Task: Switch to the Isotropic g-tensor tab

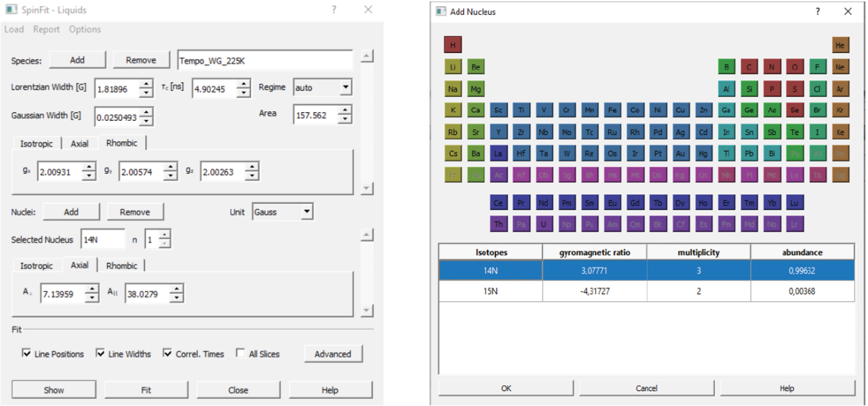Action: click(36, 143)
